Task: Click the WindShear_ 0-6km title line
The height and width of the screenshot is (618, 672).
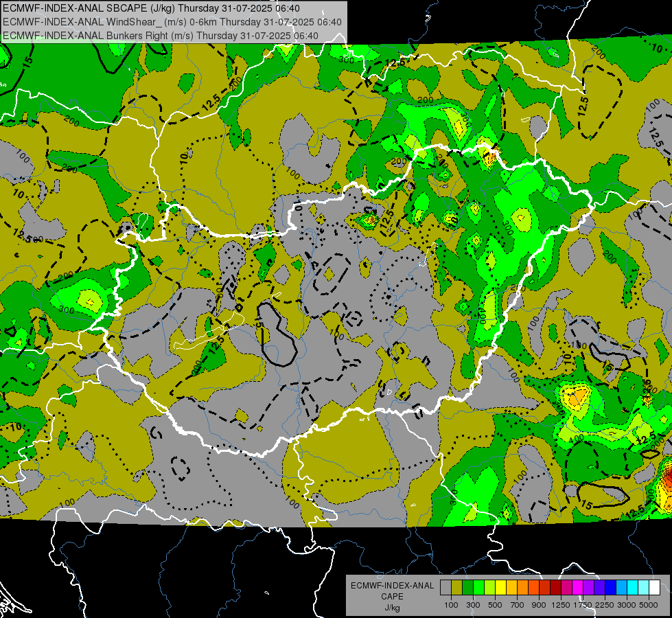Action: (x=172, y=22)
